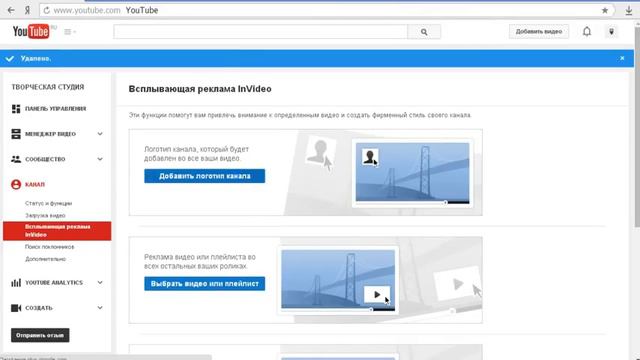Click the browser back arrow
The width and height of the screenshot is (640, 360).
(x=11, y=10)
